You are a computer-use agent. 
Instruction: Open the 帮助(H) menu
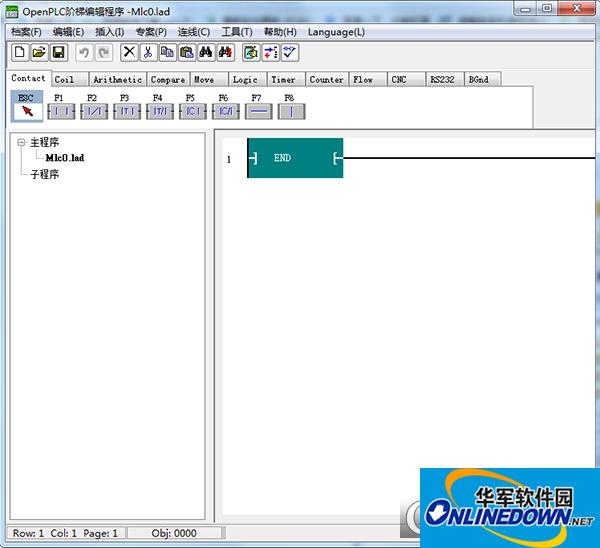click(280, 32)
